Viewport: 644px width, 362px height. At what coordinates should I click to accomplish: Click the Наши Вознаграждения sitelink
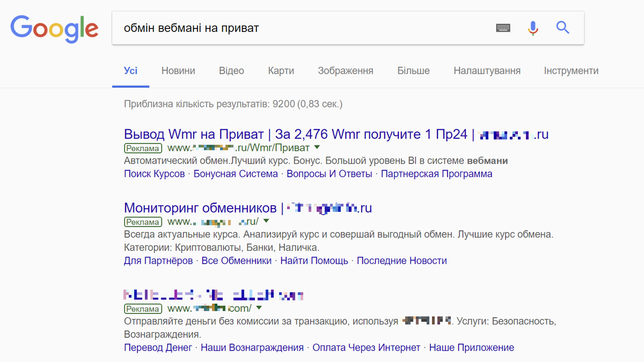(x=252, y=348)
